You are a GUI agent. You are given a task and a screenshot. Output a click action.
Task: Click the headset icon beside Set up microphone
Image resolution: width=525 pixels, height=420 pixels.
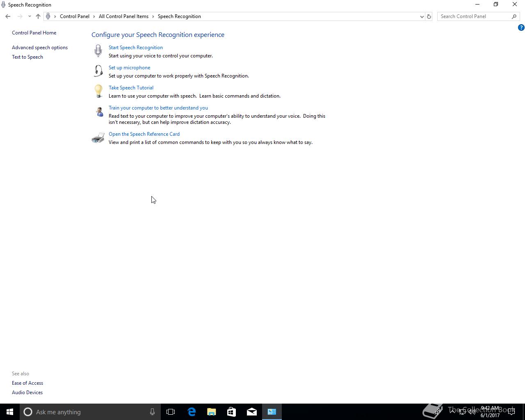coord(98,71)
